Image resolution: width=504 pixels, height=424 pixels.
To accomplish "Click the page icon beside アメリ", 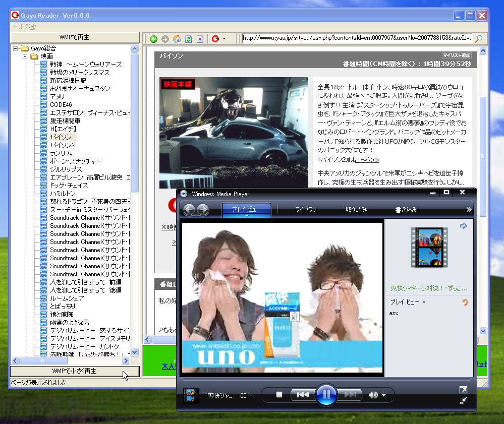I will click(x=44, y=97).
